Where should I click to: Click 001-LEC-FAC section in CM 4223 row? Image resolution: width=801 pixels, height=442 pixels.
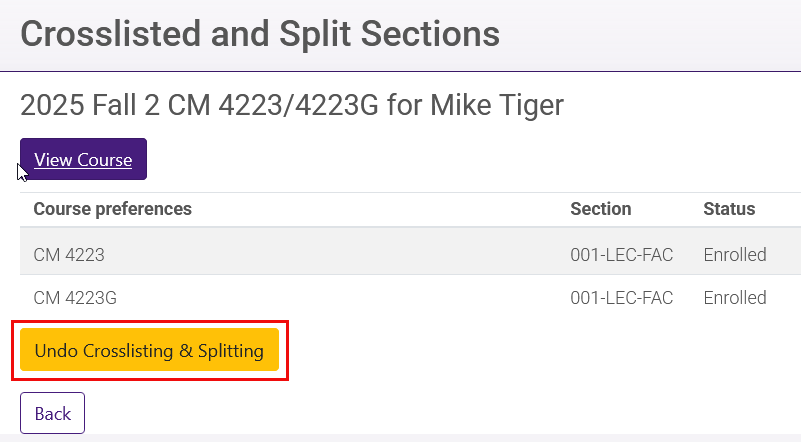point(621,255)
